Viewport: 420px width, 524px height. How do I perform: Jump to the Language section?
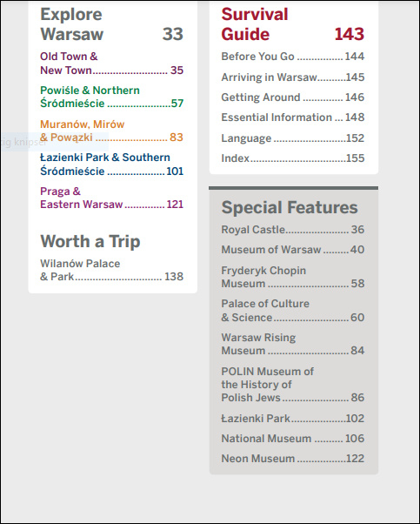[x=292, y=138]
